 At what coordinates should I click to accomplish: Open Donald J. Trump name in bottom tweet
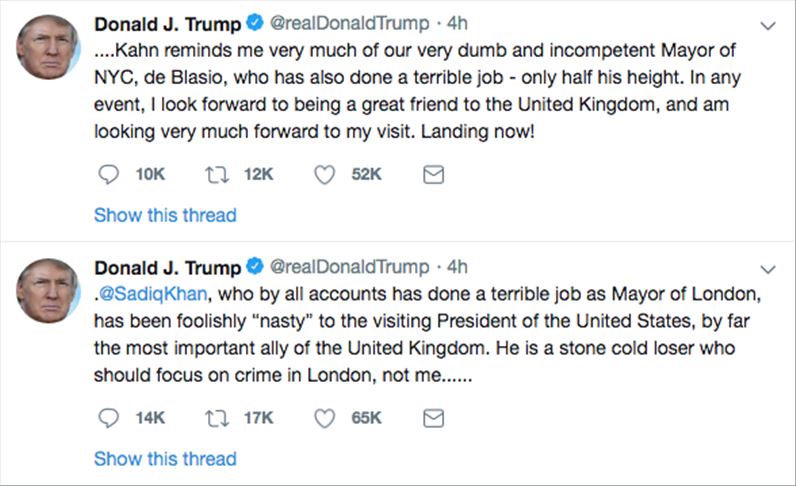pyautogui.click(x=167, y=268)
